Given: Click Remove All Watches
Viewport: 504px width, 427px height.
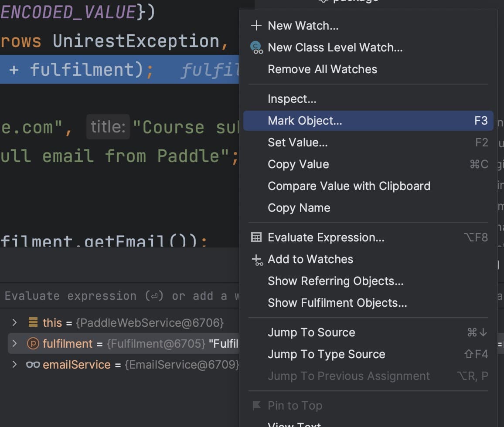Looking at the screenshot, I should (322, 69).
